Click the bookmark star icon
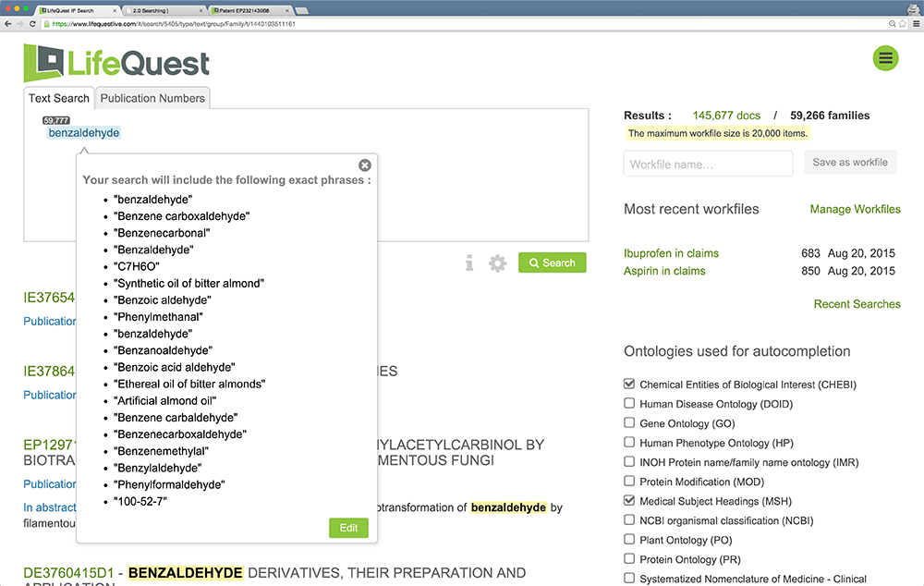Viewport: 924px width, 586px height. [x=902, y=24]
